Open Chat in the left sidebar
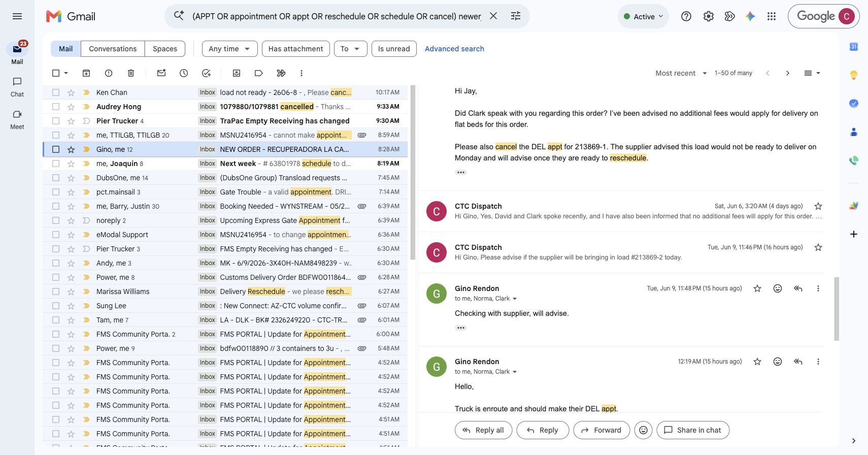Image resolution: width=868 pixels, height=455 pixels. (x=17, y=87)
